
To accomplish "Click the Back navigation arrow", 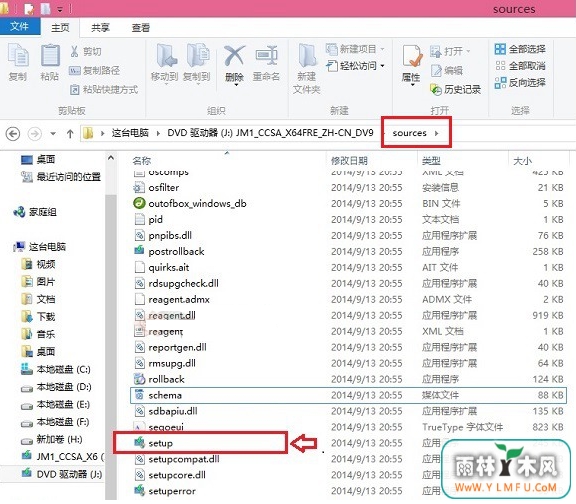I will click(x=13, y=133).
